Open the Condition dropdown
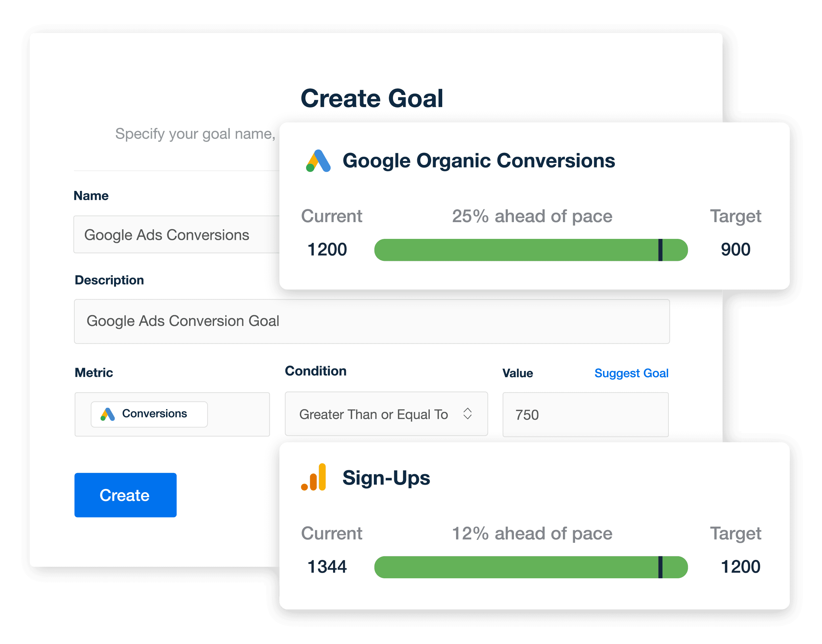This screenshot has height=644, width=822. [386, 414]
